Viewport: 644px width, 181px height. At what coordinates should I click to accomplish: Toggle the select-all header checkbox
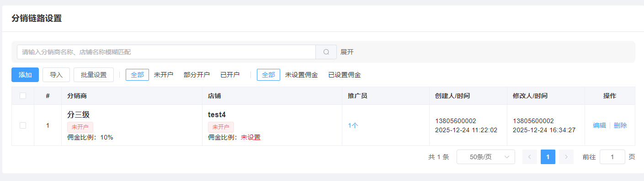[23, 96]
